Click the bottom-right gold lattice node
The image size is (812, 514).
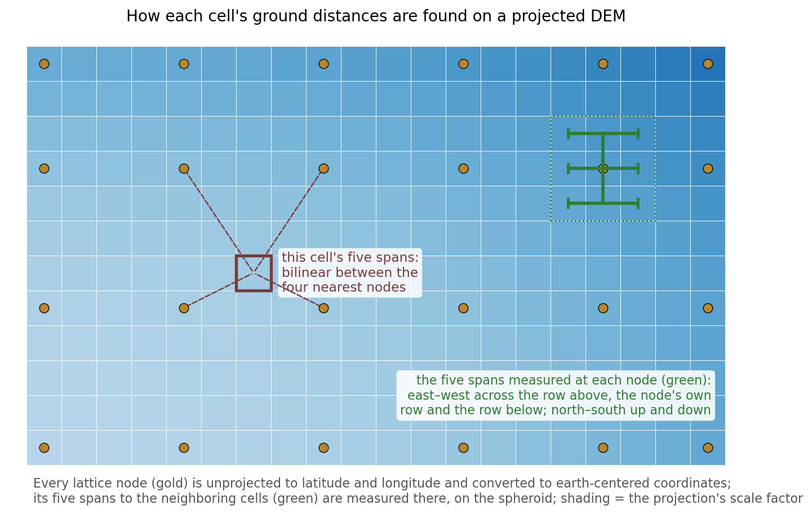(x=708, y=448)
